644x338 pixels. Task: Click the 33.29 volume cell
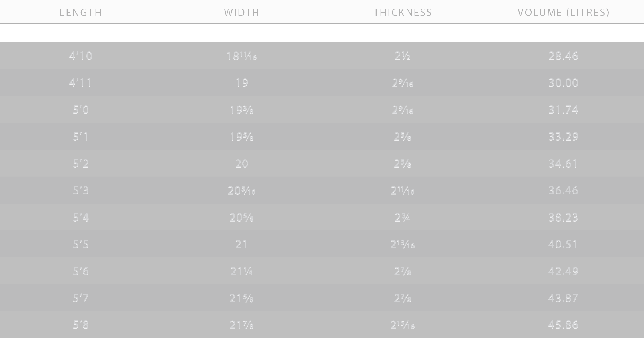point(564,137)
